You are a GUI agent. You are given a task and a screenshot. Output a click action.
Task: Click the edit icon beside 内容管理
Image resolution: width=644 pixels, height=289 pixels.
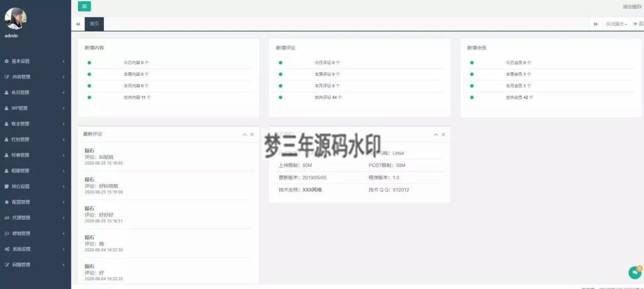click(6, 77)
